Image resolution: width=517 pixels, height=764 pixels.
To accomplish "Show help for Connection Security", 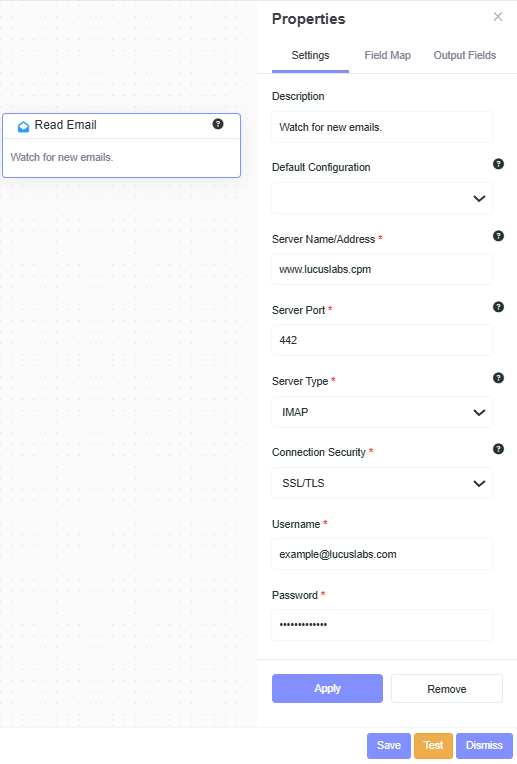I will pos(498,449).
